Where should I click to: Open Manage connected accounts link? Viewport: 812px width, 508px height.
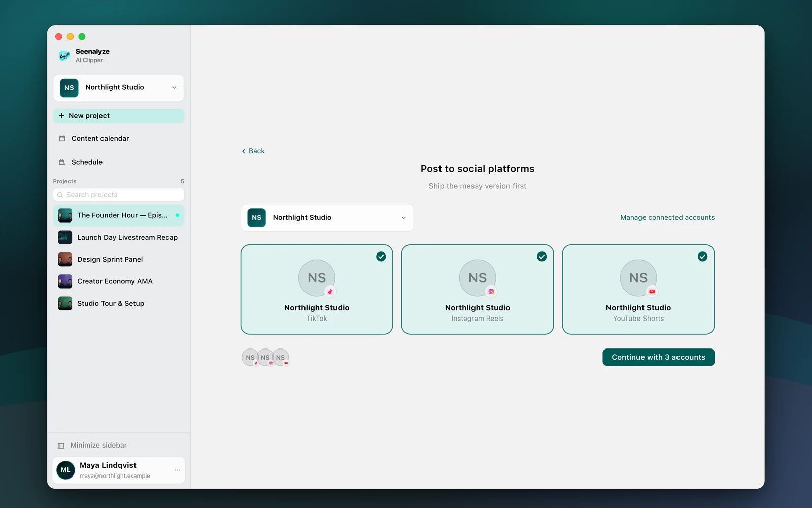[667, 217]
